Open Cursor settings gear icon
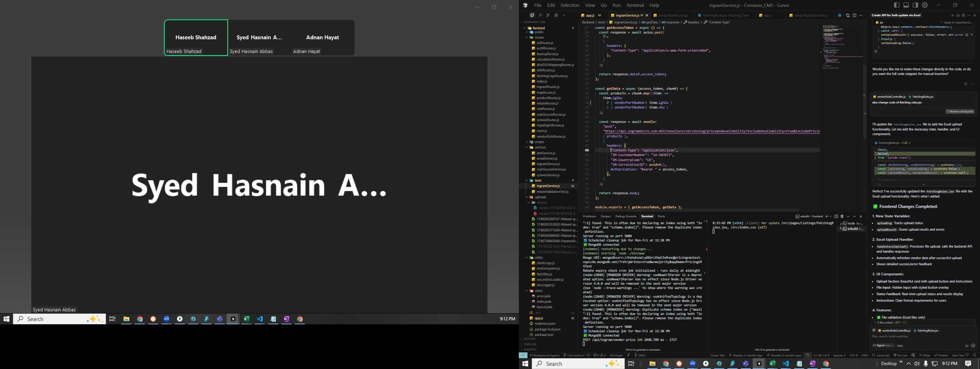This screenshot has height=369, width=980. pyautogui.click(x=925, y=5)
